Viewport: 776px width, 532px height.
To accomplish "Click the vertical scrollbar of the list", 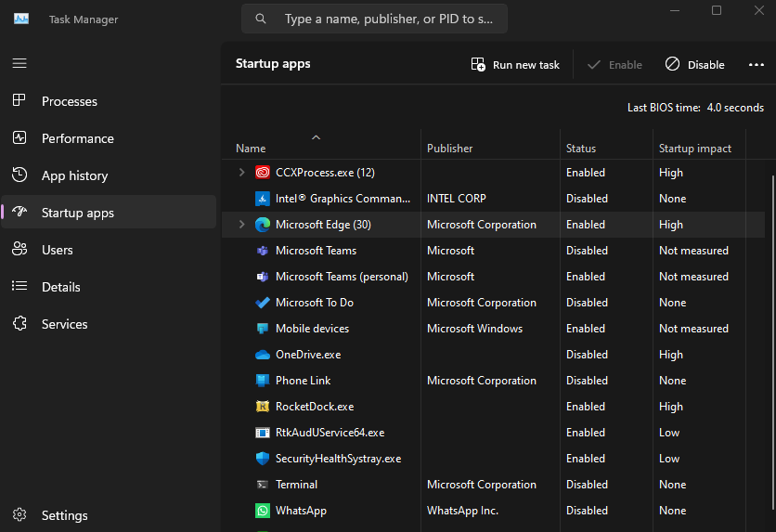I will (772, 342).
